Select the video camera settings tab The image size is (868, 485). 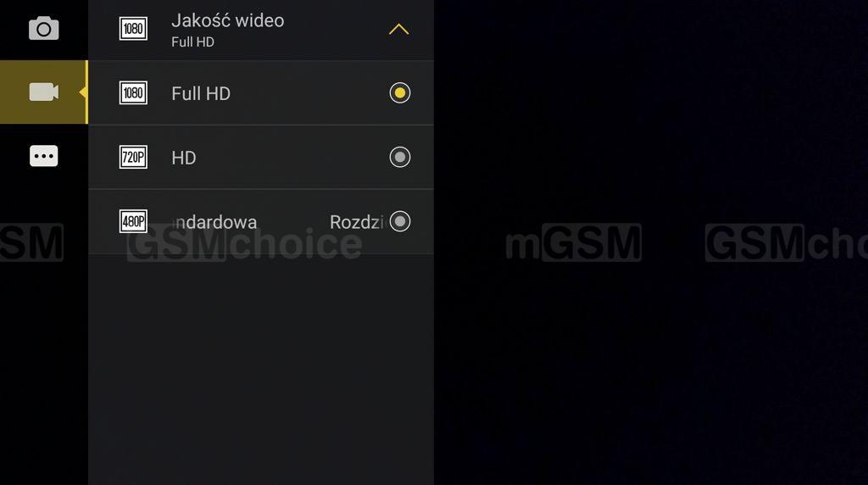point(44,92)
